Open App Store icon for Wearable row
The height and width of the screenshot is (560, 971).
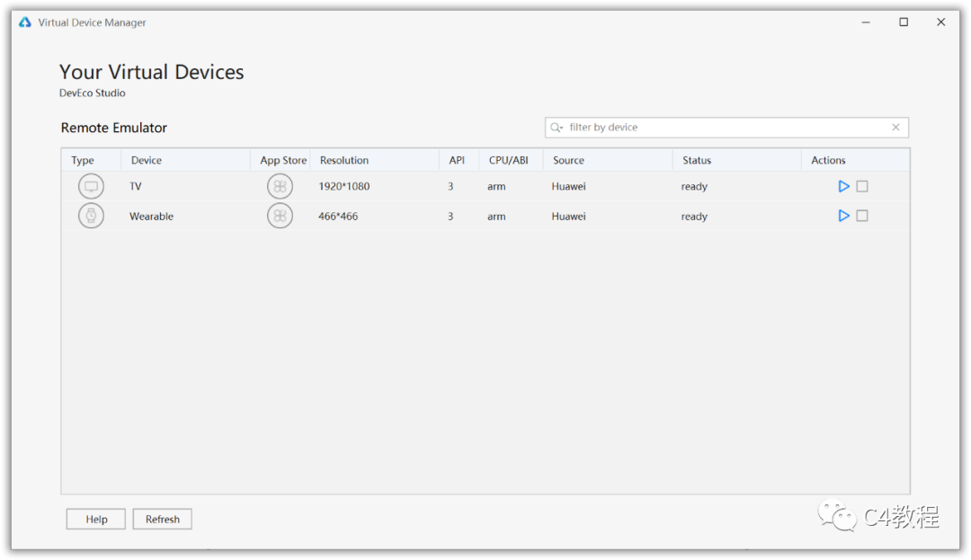280,216
